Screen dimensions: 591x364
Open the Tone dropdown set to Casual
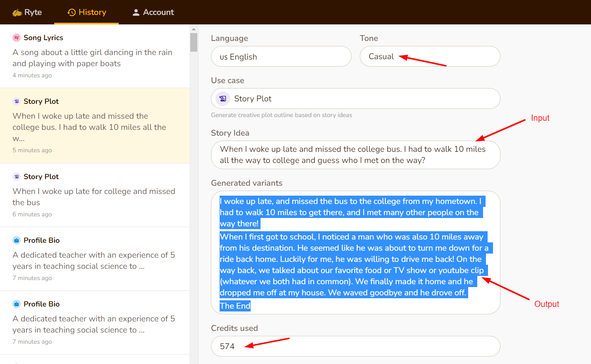[430, 57]
